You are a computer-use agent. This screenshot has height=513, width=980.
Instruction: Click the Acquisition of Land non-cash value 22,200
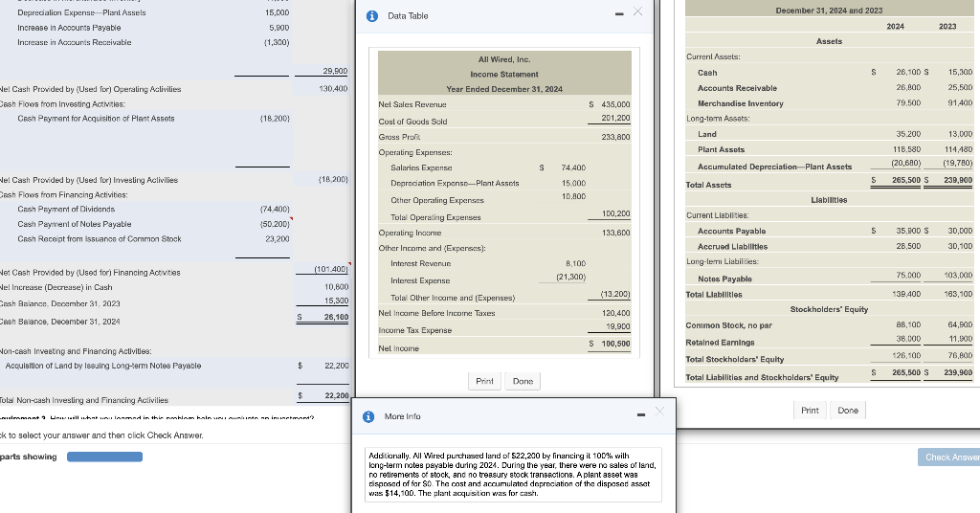(336, 366)
